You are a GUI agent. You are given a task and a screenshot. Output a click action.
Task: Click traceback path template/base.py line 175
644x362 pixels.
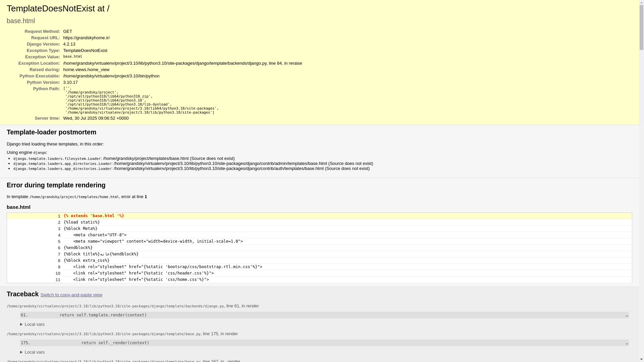(104, 334)
